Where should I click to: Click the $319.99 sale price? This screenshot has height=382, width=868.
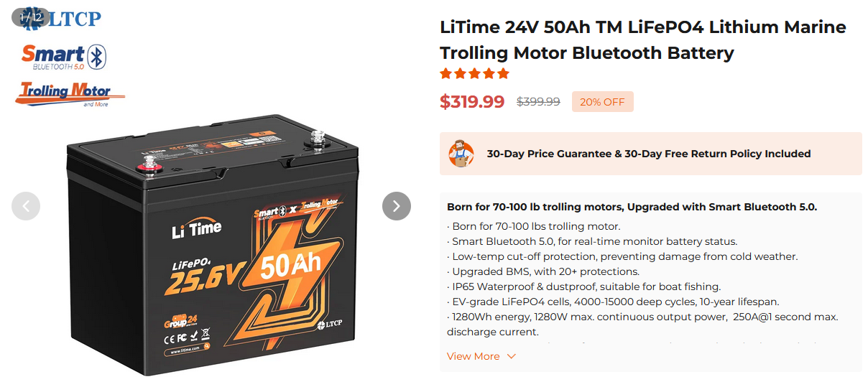tap(472, 102)
